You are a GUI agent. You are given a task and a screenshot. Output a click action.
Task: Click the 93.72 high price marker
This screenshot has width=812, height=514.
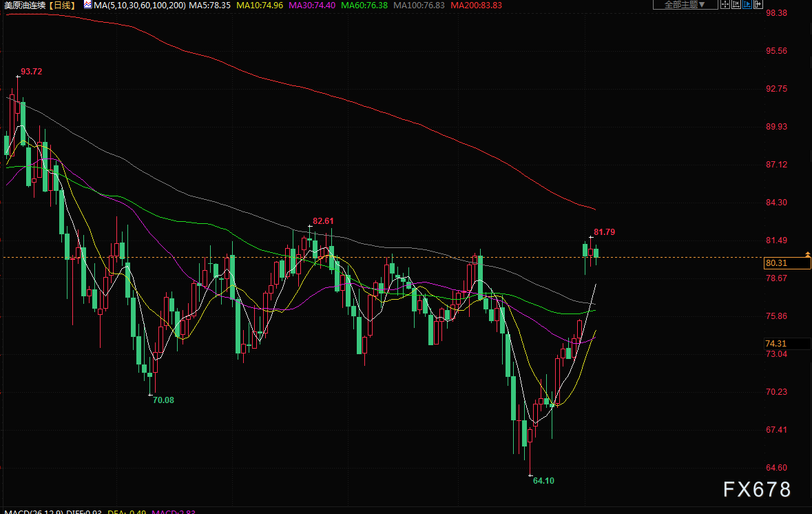point(31,72)
